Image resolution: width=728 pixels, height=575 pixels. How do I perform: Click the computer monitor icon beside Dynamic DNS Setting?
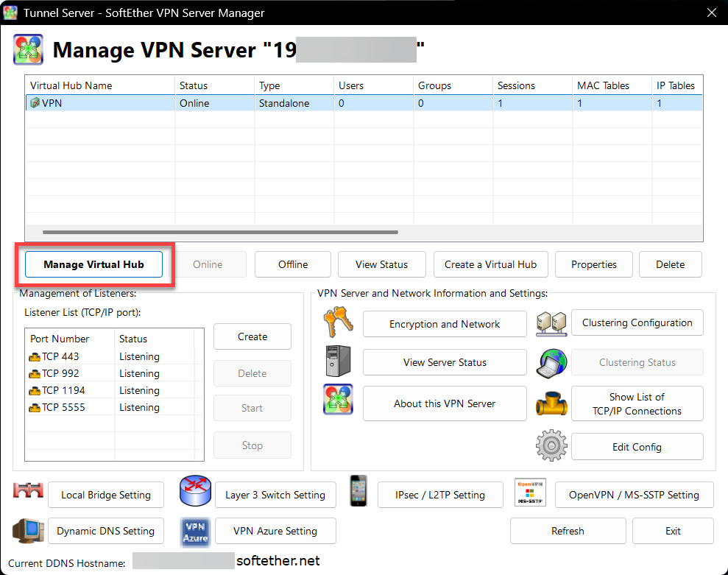pos(28,531)
